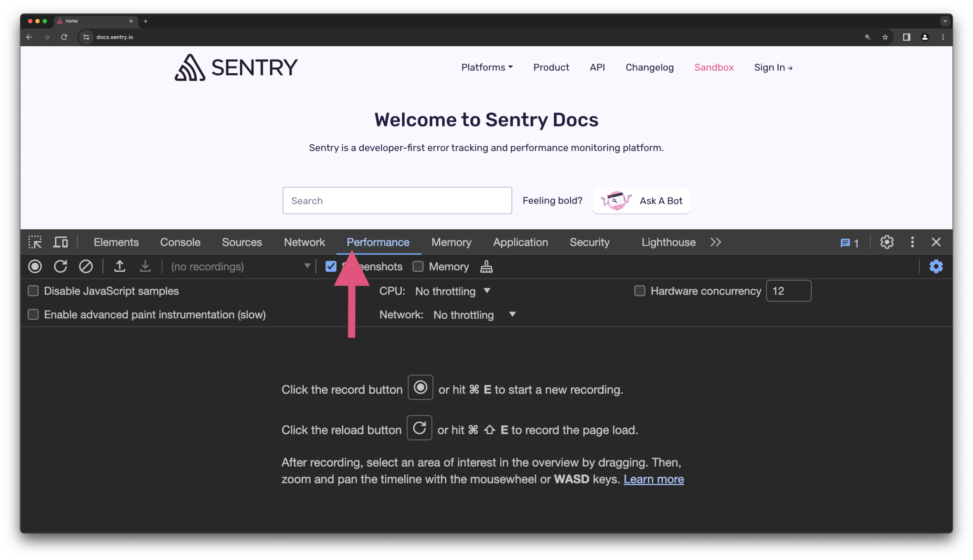Go back in browser history
This screenshot has width=973, height=560.
point(29,37)
